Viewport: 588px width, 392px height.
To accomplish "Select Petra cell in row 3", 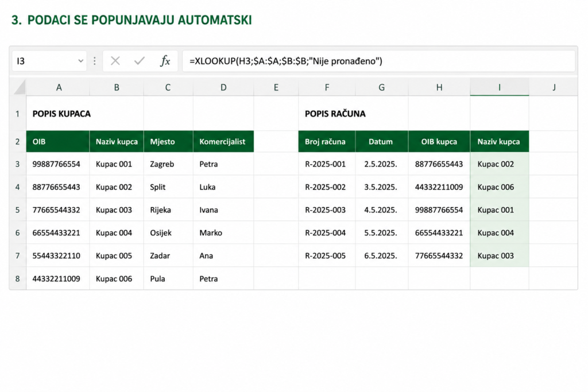I will pyautogui.click(x=223, y=164).
